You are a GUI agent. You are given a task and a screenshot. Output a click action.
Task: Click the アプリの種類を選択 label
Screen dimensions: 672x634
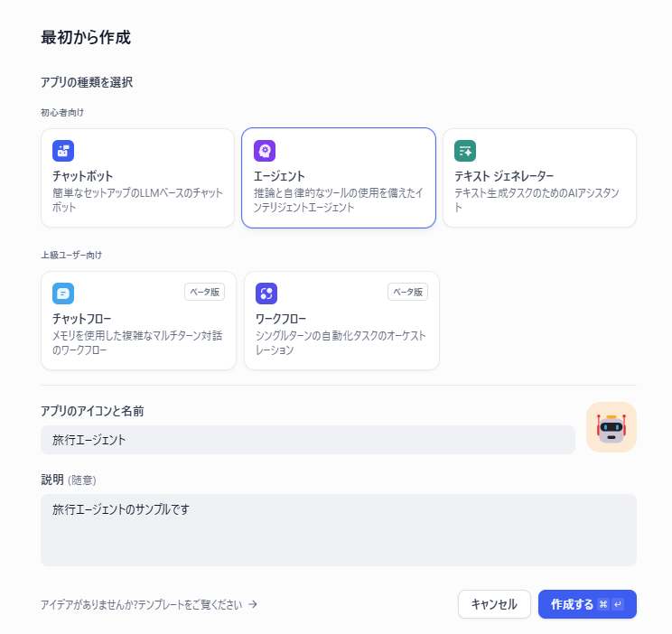click(87, 82)
